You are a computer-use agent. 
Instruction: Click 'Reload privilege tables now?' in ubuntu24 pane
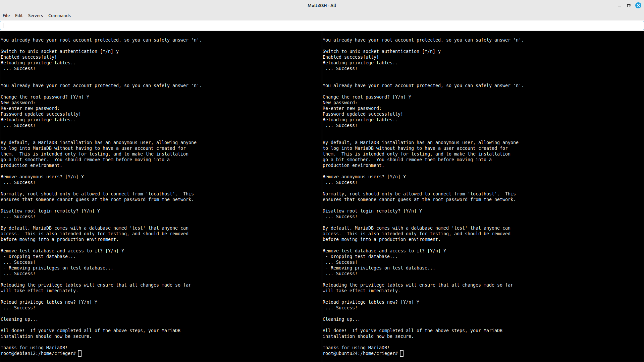pyautogui.click(x=360, y=302)
